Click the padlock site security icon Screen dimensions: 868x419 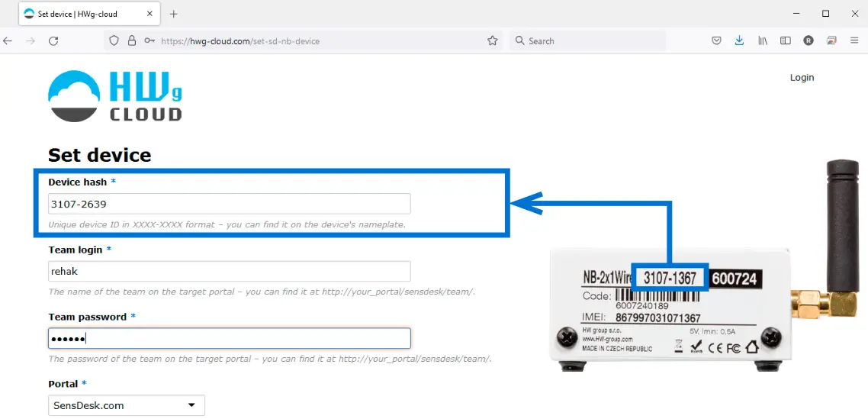pos(132,40)
